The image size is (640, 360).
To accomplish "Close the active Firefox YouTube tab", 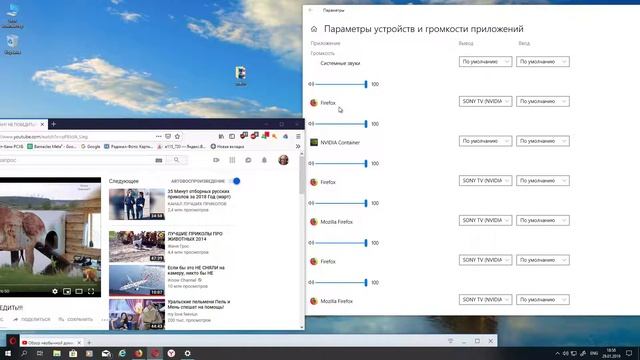I will (x=42, y=124).
